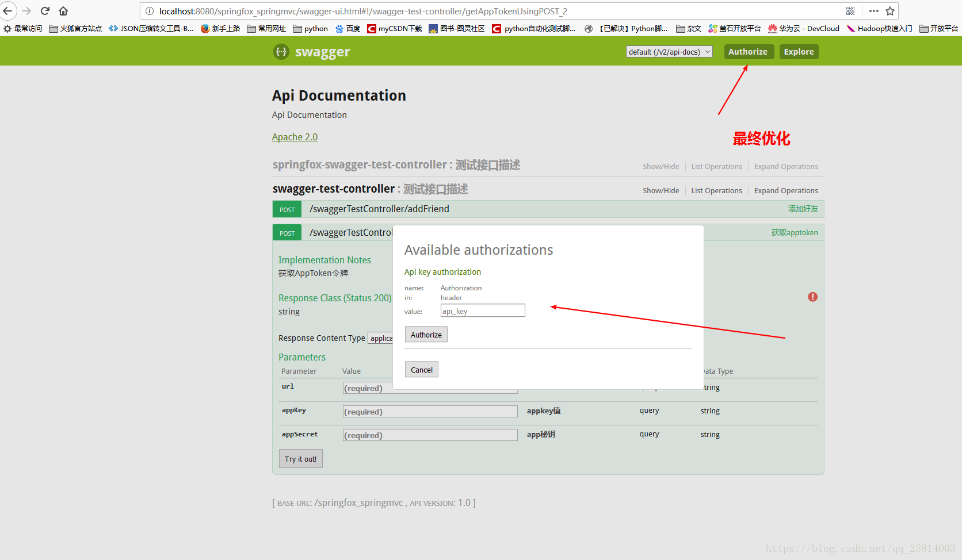Open python自动化测试脚 bookmark
The image size is (962, 560).
[534, 28]
